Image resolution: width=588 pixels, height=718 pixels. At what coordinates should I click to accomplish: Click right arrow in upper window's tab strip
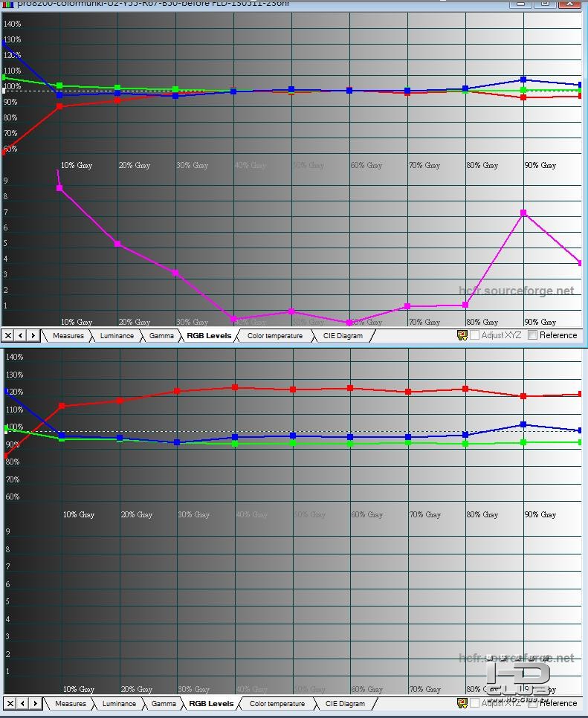(33, 336)
